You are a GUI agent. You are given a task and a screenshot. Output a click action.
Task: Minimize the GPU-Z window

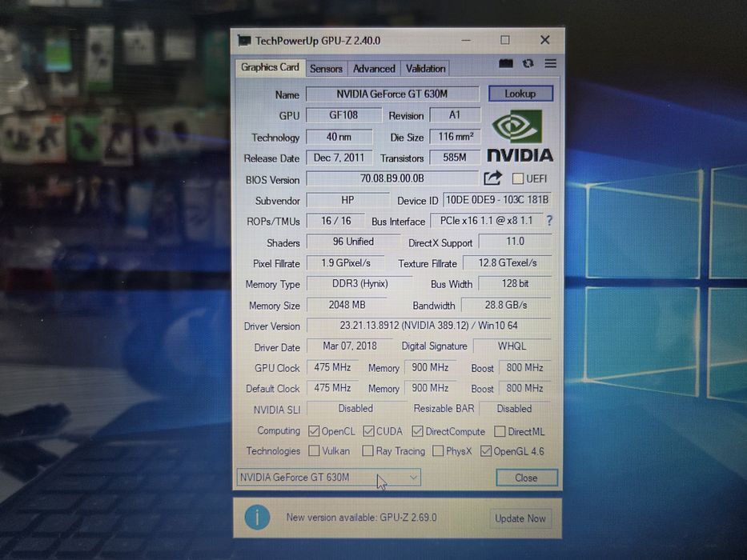click(466, 41)
